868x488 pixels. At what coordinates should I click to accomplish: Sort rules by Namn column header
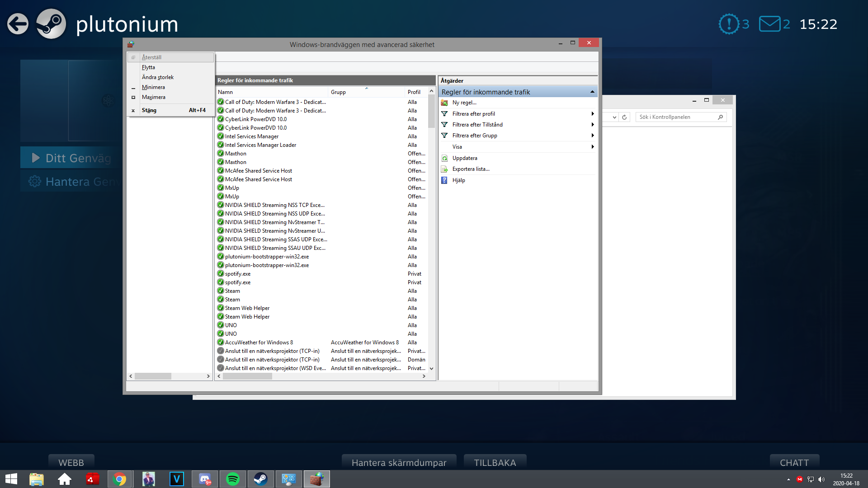(x=272, y=92)
